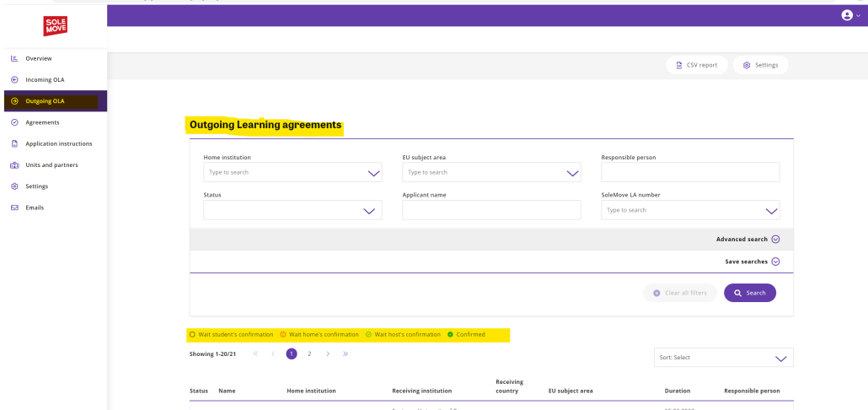Click Clear all filters button
Image resolution: width=868 pixels, height=410 pixels.
click(x=680, y=293)
